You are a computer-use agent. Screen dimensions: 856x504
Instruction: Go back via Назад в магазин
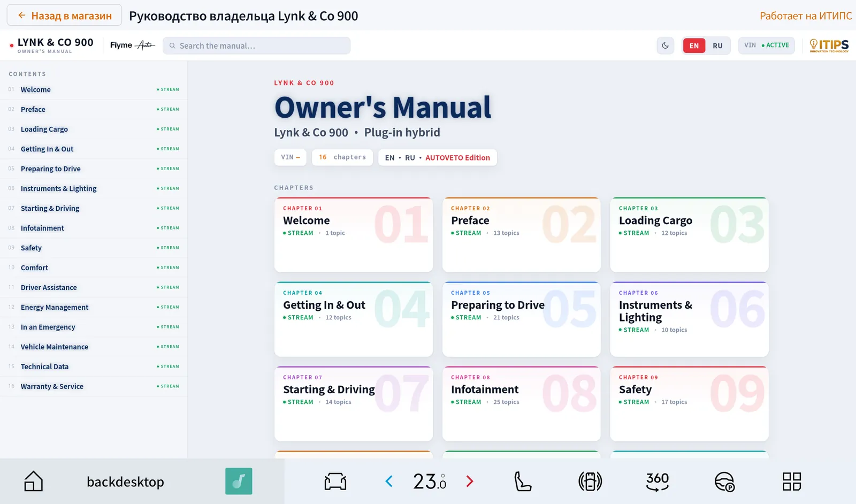point(64,16)
